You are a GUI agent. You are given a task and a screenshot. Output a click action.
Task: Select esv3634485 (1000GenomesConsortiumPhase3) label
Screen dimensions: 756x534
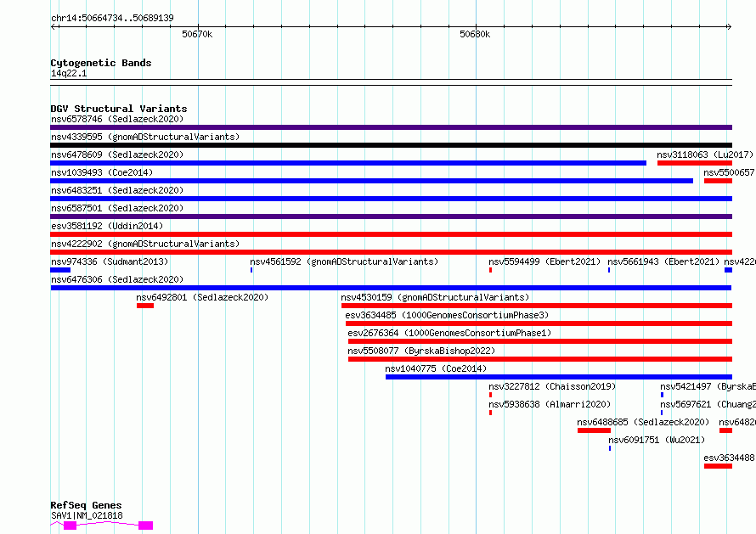click(447, 315)
